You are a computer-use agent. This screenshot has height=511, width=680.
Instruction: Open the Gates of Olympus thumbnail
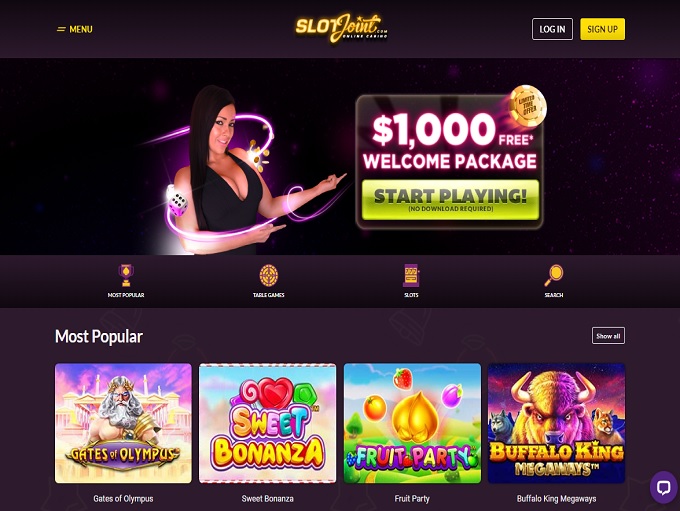coord(123,423)
